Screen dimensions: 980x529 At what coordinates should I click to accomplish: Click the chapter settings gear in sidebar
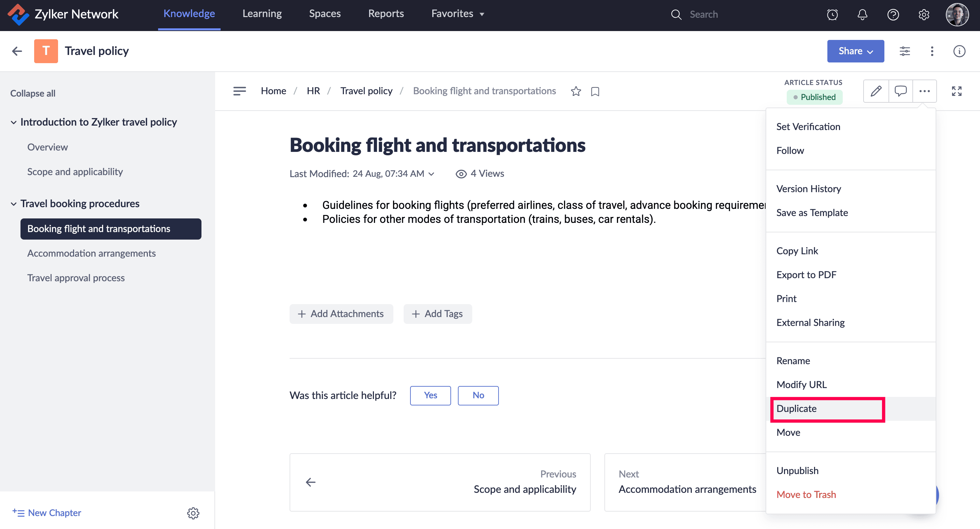click(x=193, y=513)
